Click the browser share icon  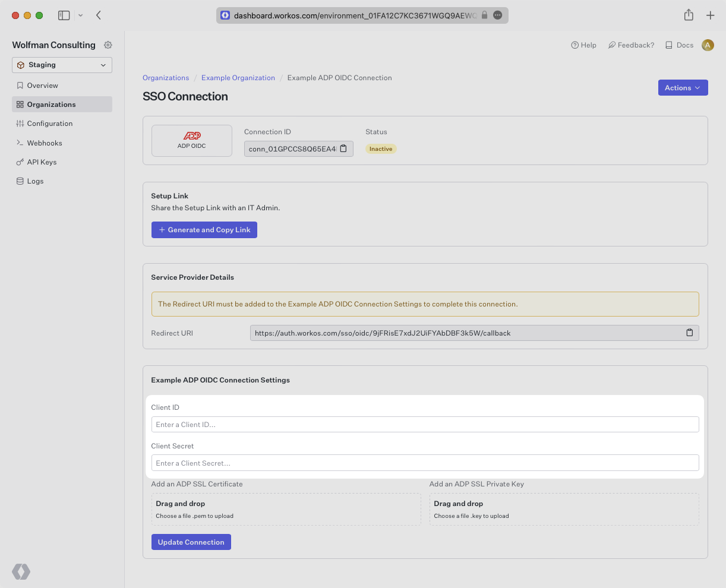point(689,15)
